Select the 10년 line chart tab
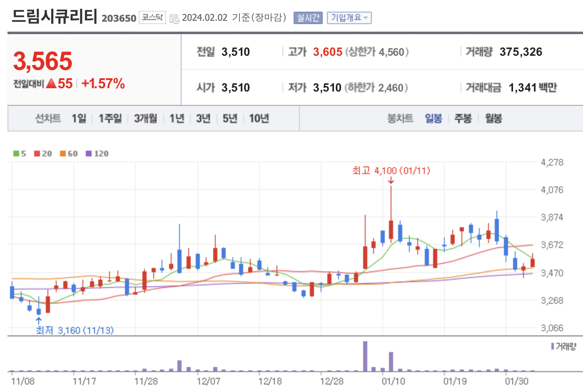 [x=259, y=119]
